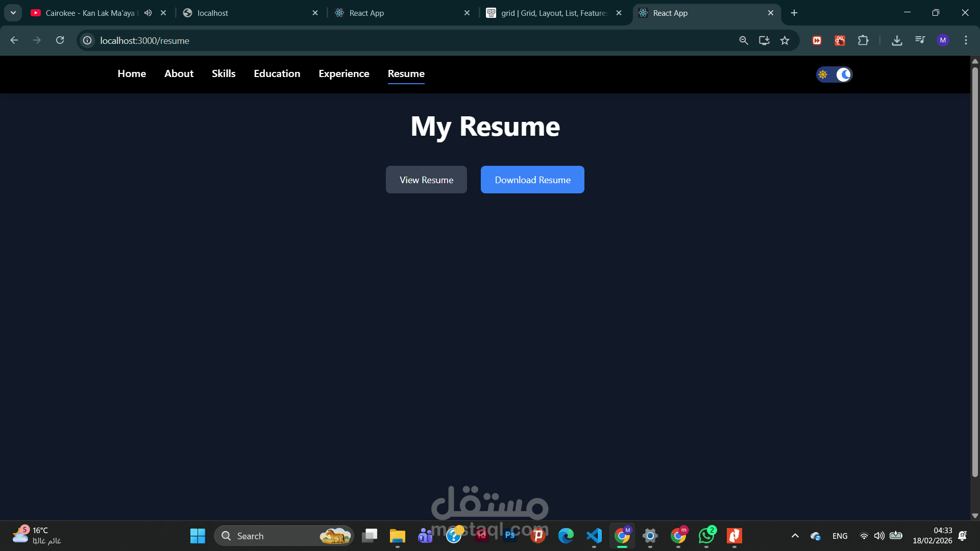Click the Download Resume button
Viewport: 980px width, 551px height.
point(532,180)
